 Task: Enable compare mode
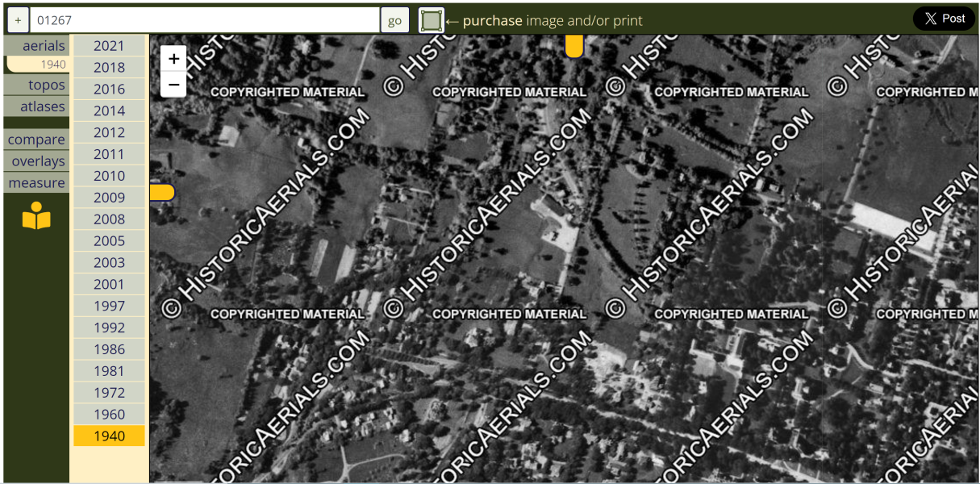tap(35, 139)
